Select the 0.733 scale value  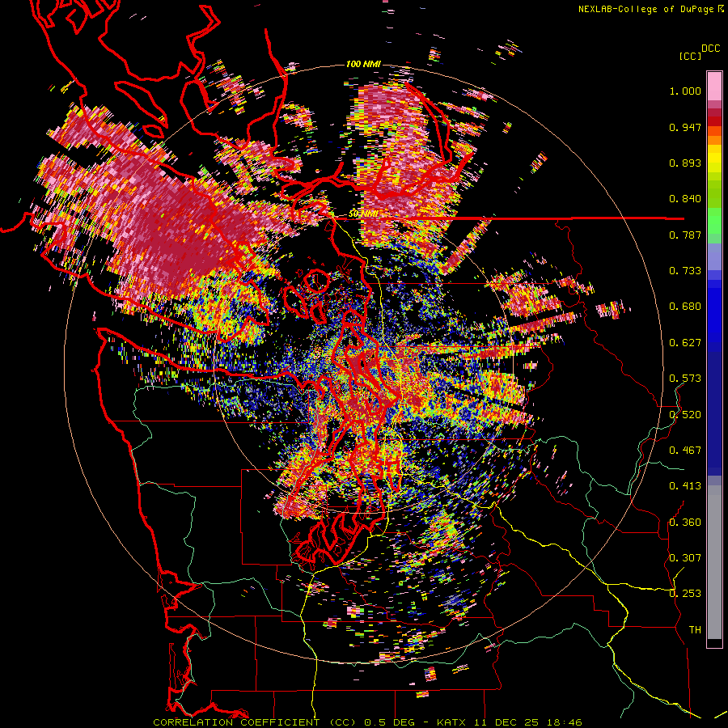pos(685,271)
